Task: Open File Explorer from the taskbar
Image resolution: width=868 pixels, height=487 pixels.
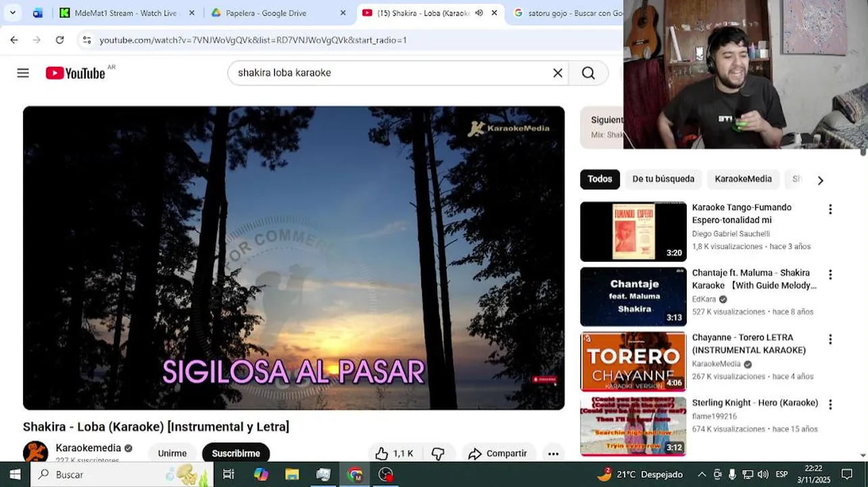Action: 292,474
